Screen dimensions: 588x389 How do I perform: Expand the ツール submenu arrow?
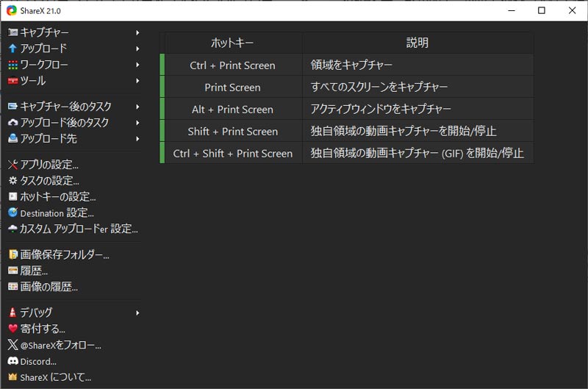point(137,81)
